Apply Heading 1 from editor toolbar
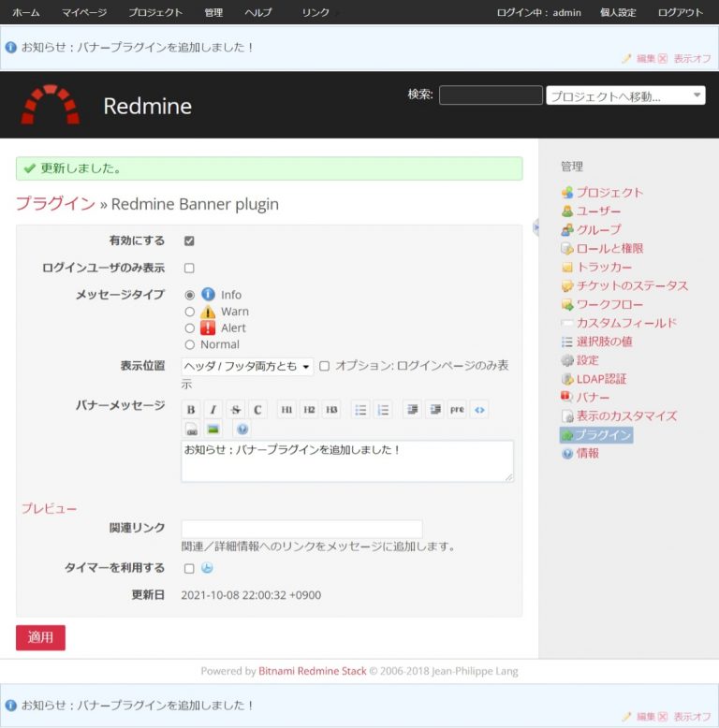 click(286, 410)
